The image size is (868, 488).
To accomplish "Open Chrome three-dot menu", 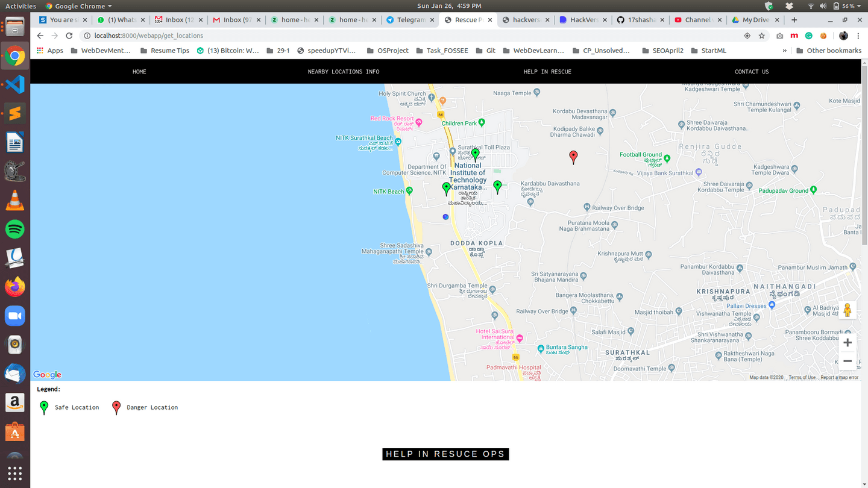I will (858, 36).
